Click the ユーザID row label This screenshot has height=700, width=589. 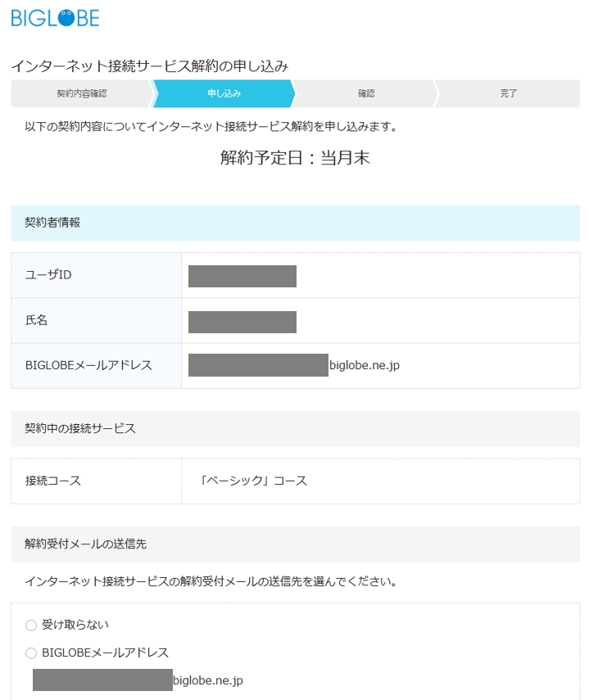click(x=48, y=274)
